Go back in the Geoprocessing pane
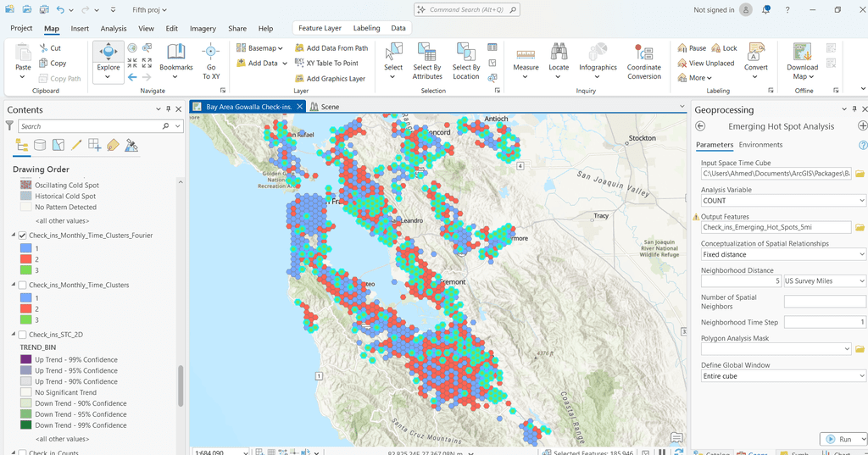868x455 pixels. pyautogui.click(x=700, y=126)
